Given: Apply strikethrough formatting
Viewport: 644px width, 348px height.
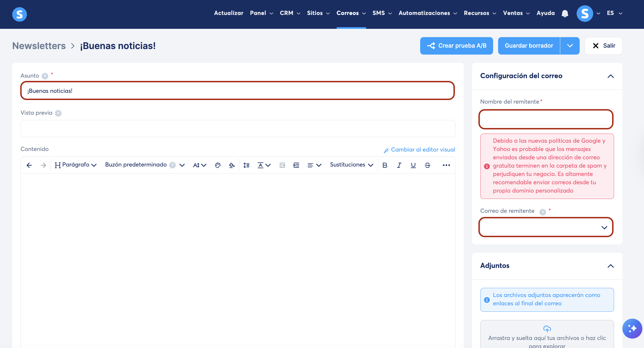Looking at the screenshot, I should 427,165.
